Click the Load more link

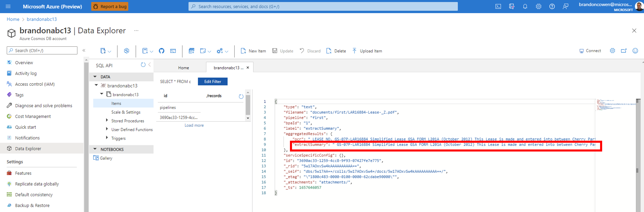(x=194, y=125)
